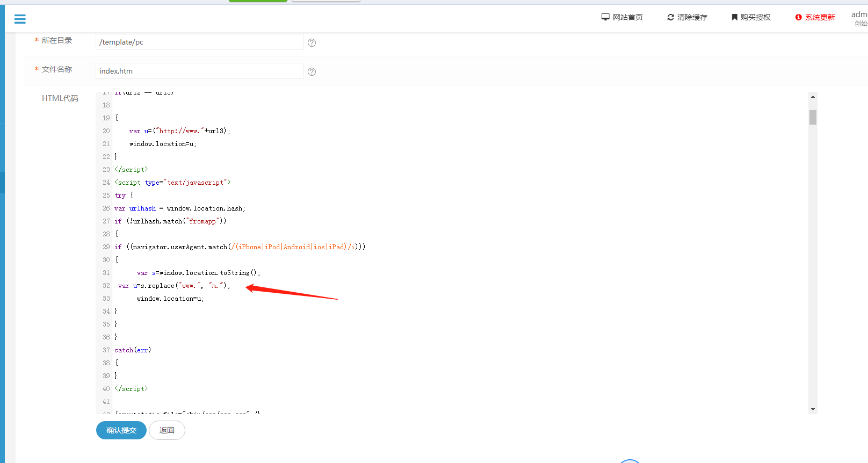Screen dimensions: 868x463
Task: Click code line 32 var u=s.replace
Action: [174, 286]
